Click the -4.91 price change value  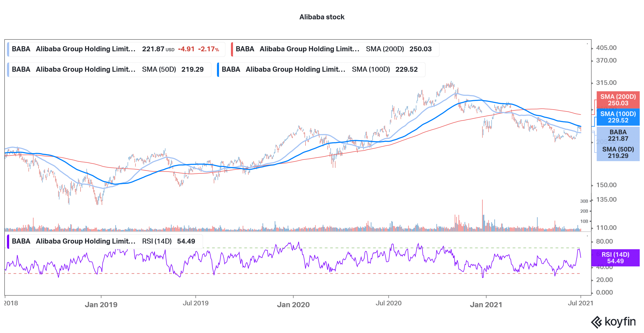[186, 49]
